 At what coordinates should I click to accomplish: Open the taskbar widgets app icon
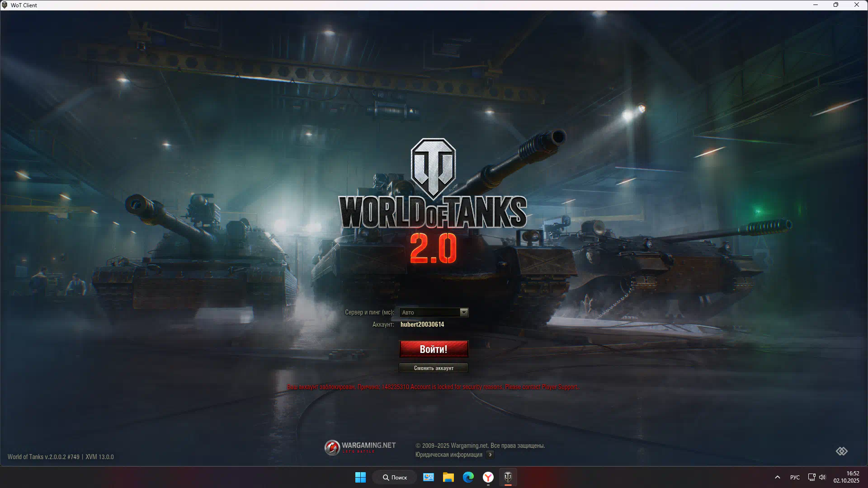428,477
